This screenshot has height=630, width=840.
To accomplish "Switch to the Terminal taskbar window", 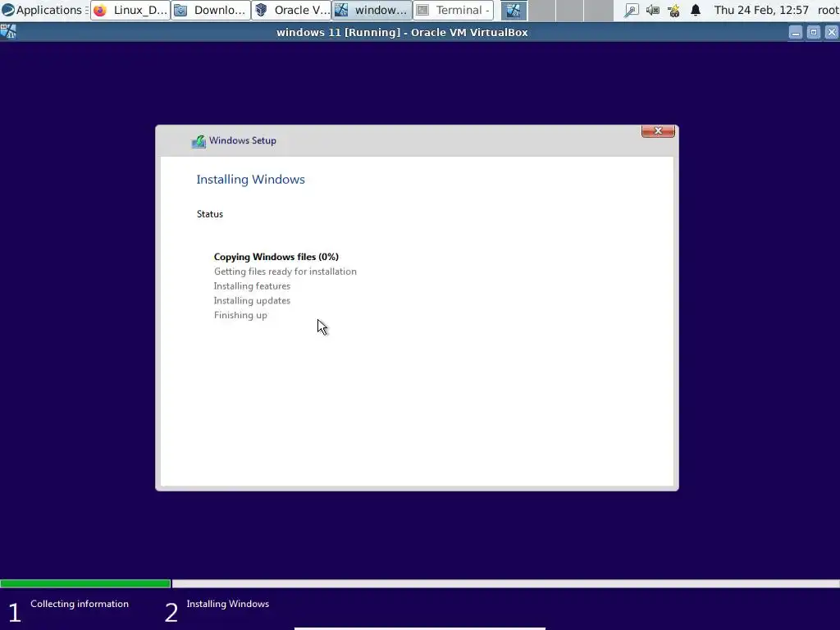I will (x=453, y=10).
